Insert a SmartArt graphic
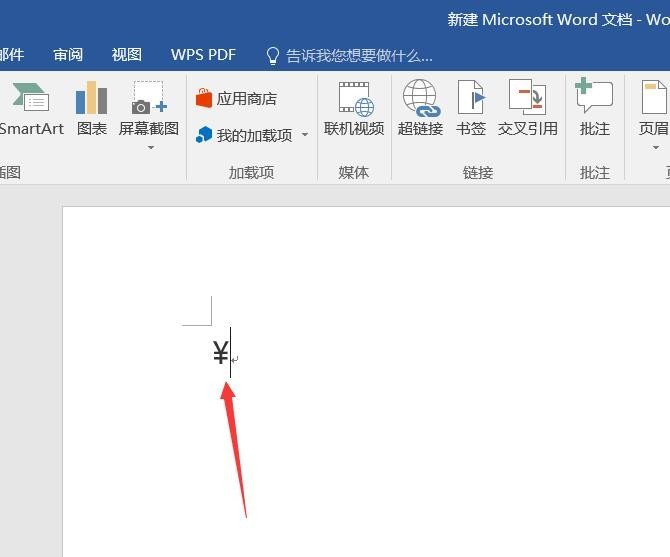Viewport: 670px width, 557px height. point(31,109)
